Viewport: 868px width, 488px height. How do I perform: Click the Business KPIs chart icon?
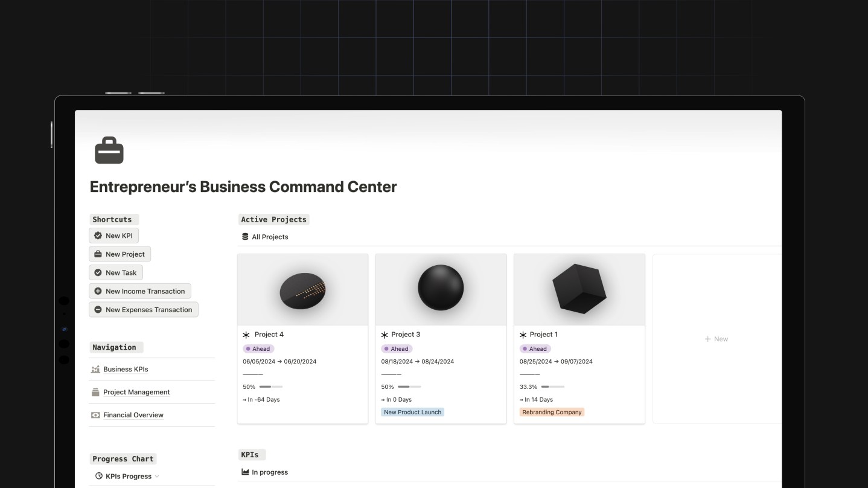coord(95,370)
